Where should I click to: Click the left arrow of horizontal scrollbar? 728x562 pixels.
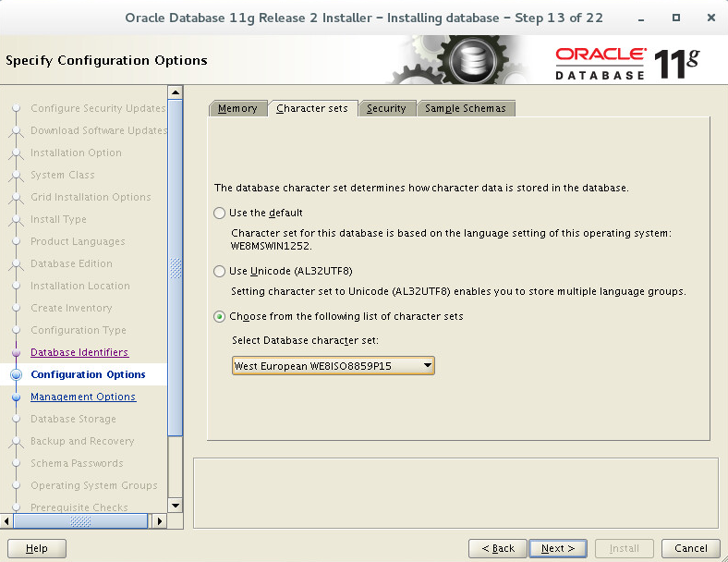pos(6,521)
